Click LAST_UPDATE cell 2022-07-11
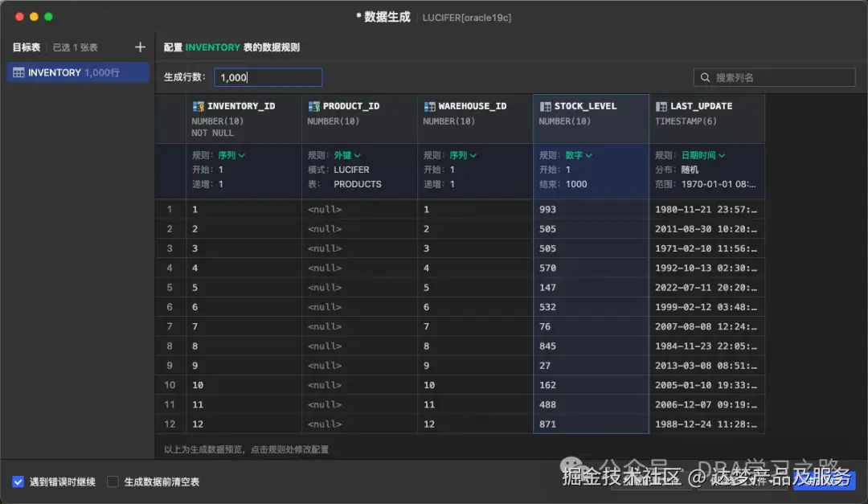Viewport: 868px width, 504px height. coord(706,288)
